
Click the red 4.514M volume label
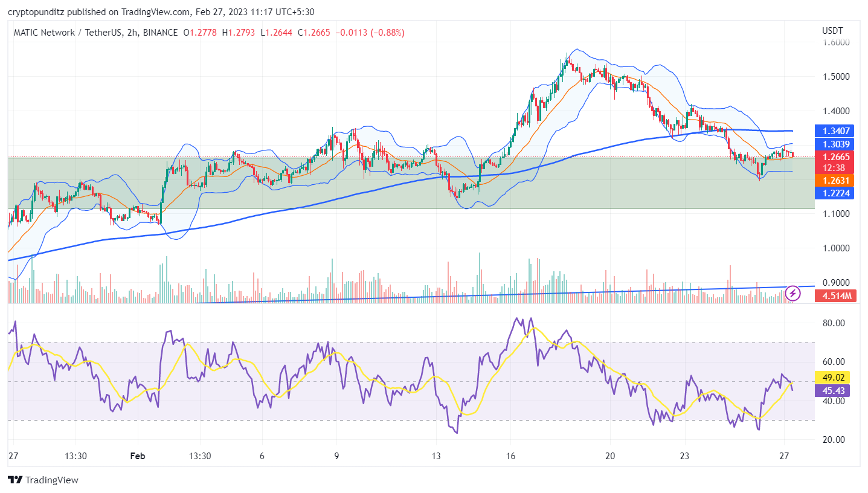tap(836, 296)
